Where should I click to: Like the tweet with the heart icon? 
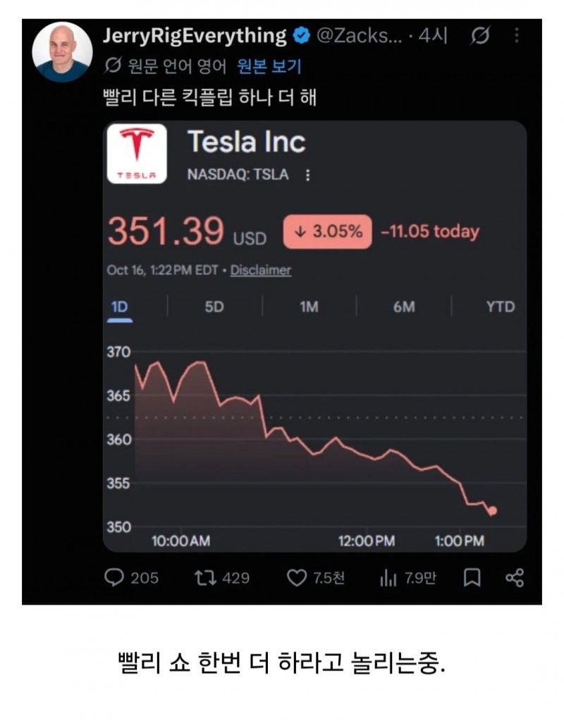click(296, 578)
